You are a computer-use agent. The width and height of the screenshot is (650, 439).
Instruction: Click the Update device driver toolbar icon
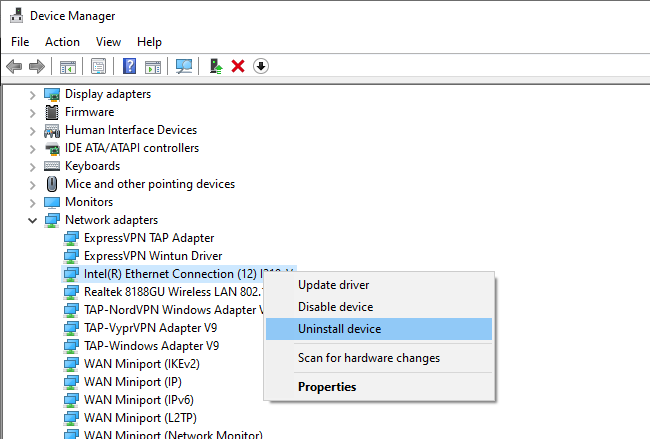pos(215,66)
